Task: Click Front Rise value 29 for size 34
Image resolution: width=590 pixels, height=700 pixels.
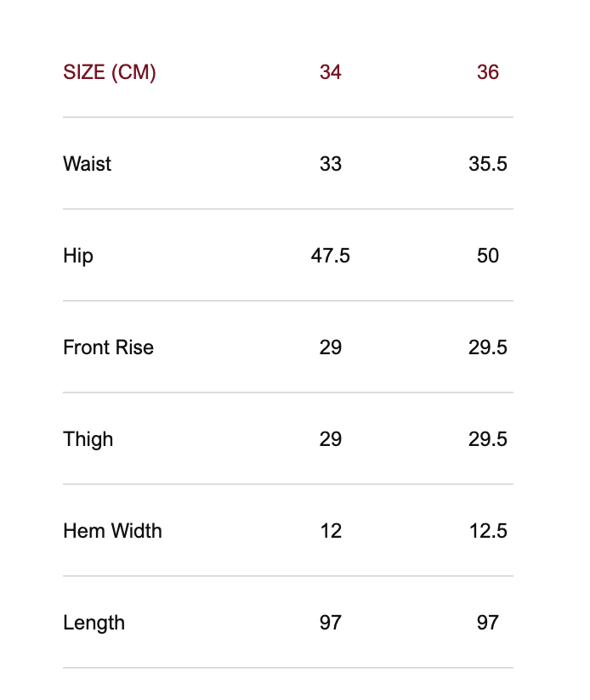Action: [331, 347]
